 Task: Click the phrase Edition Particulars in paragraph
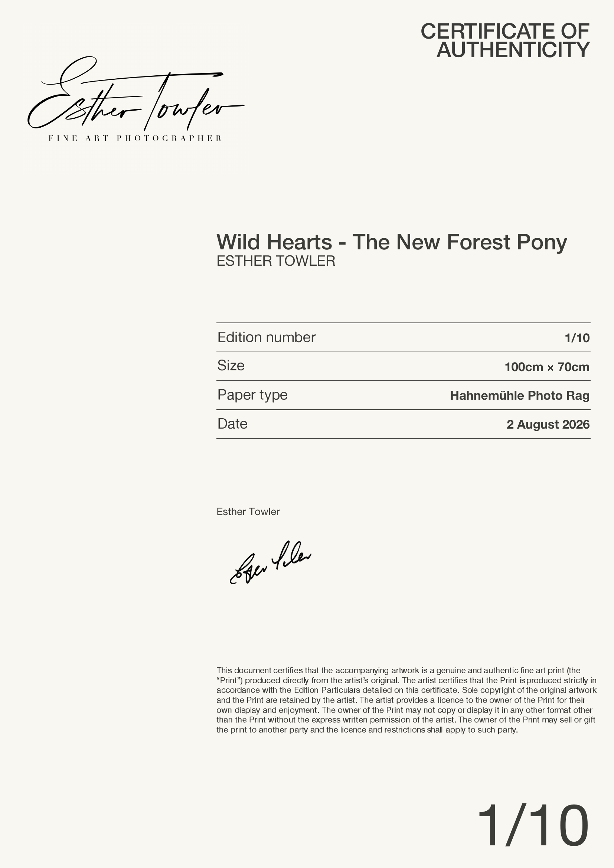(x=327, y=690)
